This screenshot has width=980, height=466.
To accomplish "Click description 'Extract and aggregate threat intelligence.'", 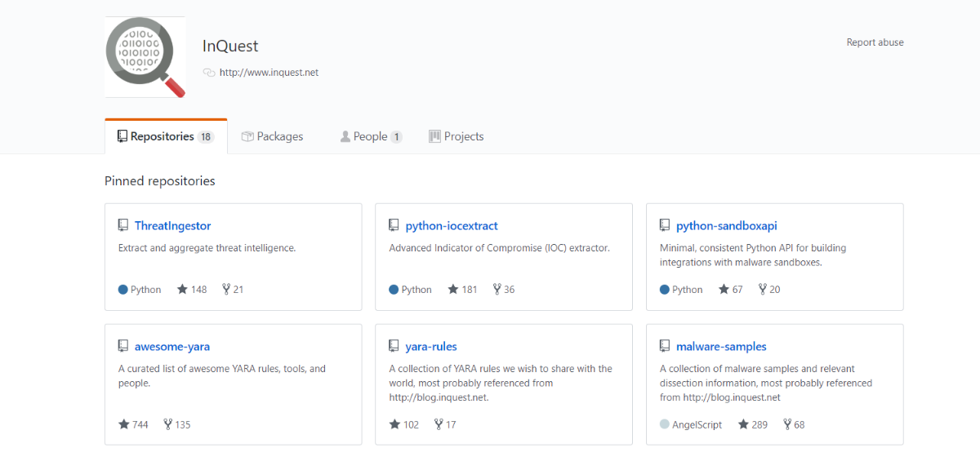I will tap(207, 248).
